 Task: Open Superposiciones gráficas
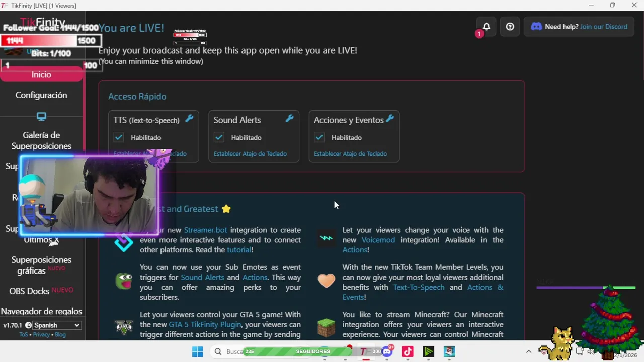point(41,265)
